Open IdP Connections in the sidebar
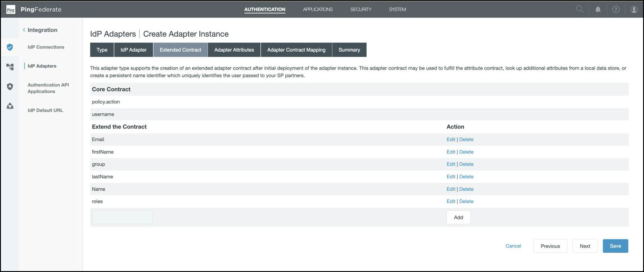Image resolution: width=644 pixels, height=272 pixels. (x=46, y=47)
